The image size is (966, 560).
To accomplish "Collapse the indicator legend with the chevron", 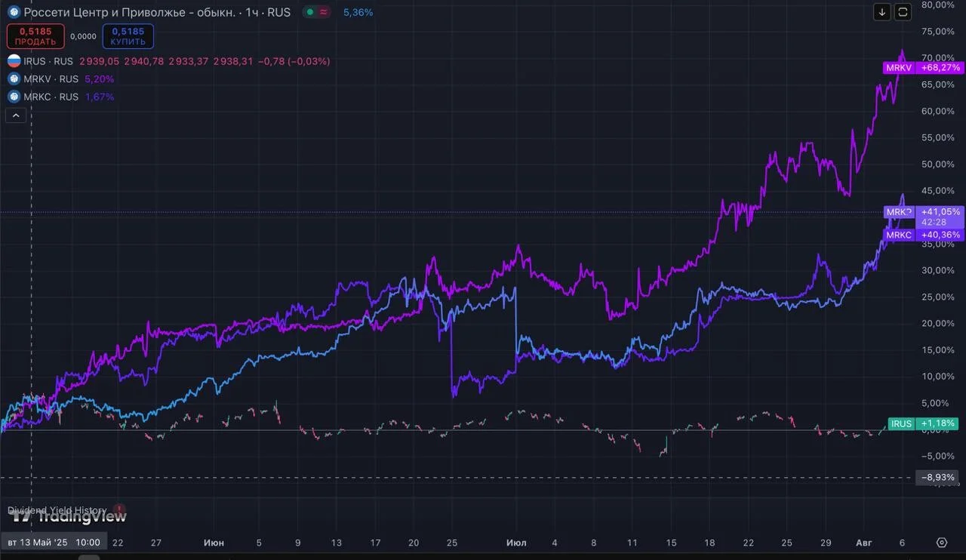I will point(16,115).
